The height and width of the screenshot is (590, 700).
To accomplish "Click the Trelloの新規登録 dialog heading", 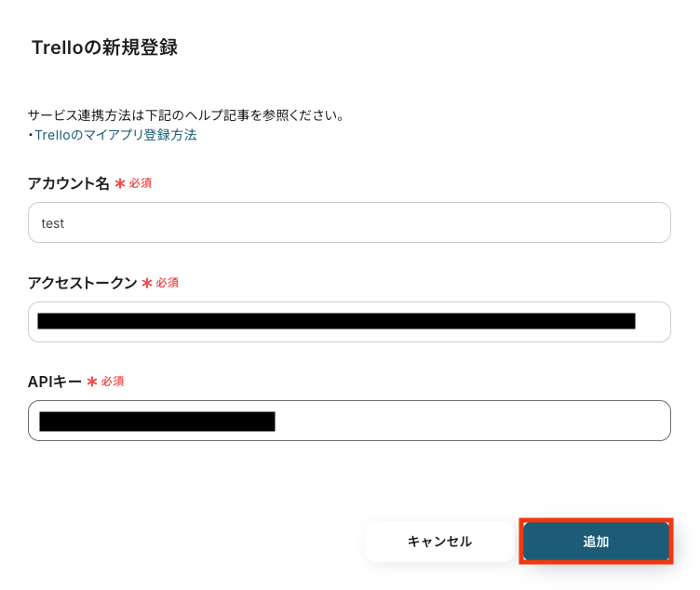I will coord(104,47).
